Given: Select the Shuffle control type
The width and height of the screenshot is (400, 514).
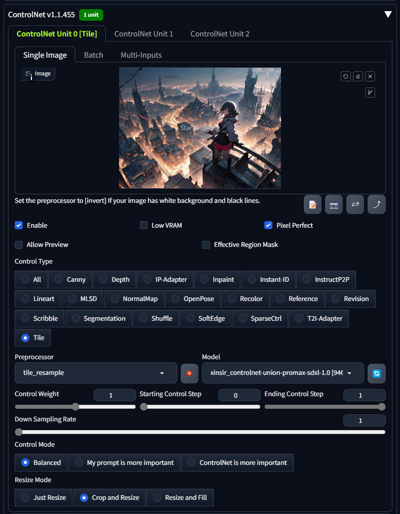Looking at the screenshot, I should (x=156, y=318).
